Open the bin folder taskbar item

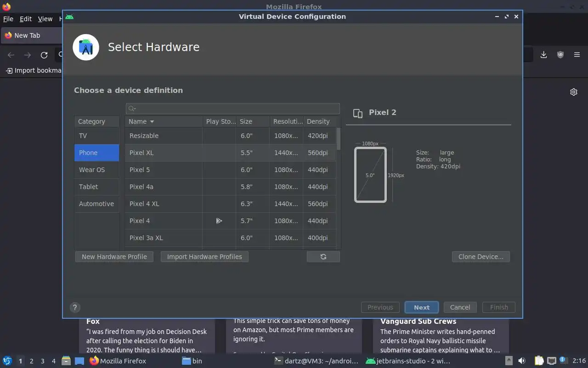(x=192, y=361)
